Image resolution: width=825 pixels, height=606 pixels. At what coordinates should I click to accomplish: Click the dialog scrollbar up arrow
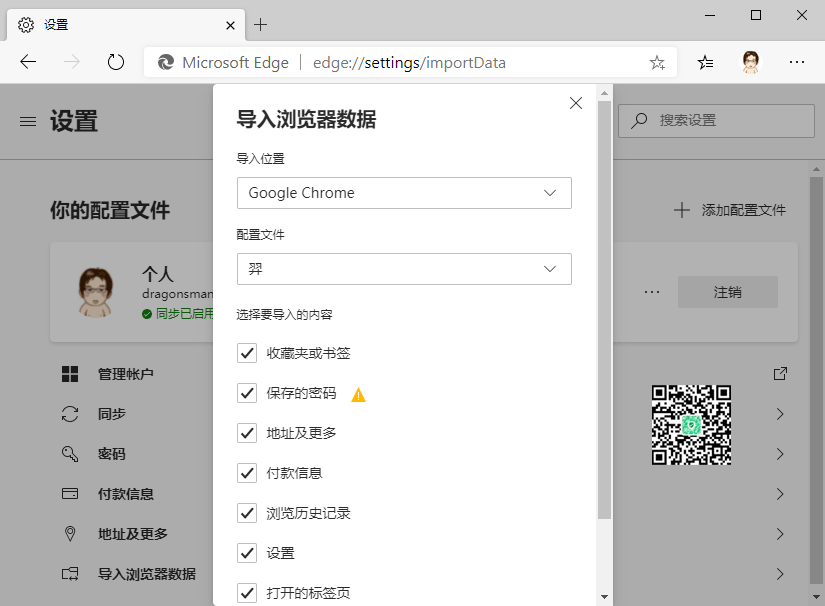point(604,93)
